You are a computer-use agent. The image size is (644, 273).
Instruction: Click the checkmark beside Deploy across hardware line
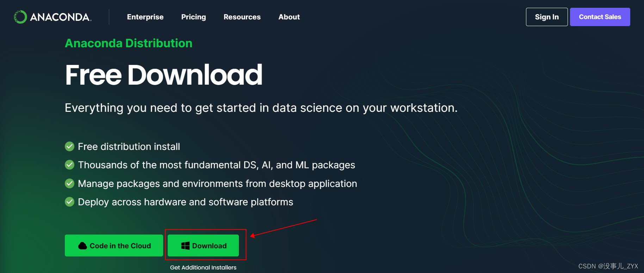click(x=70, y=202)
